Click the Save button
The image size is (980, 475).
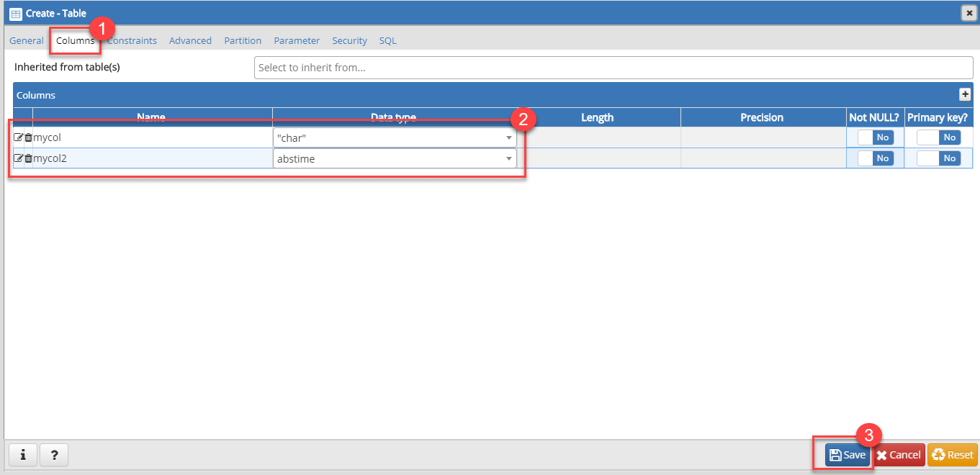pos(848,455)
